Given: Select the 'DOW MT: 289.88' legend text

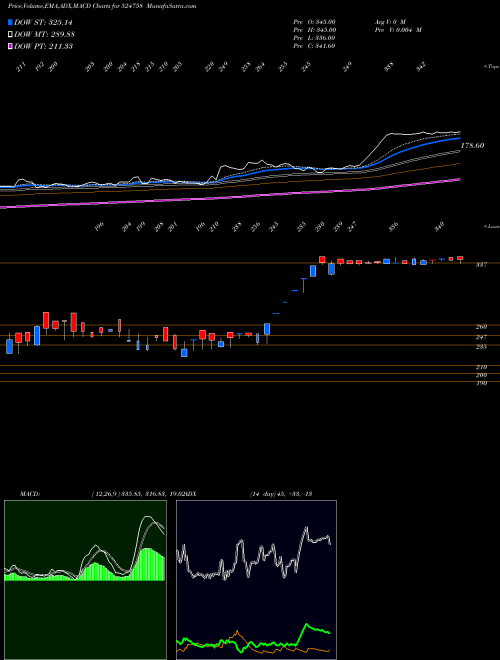Looking at the screenshot, I should pyautogui.click(x=45, y=34).
